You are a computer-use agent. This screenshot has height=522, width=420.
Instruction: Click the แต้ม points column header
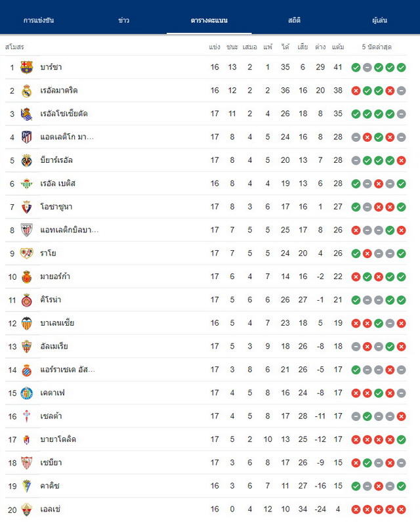coord(338,47)
